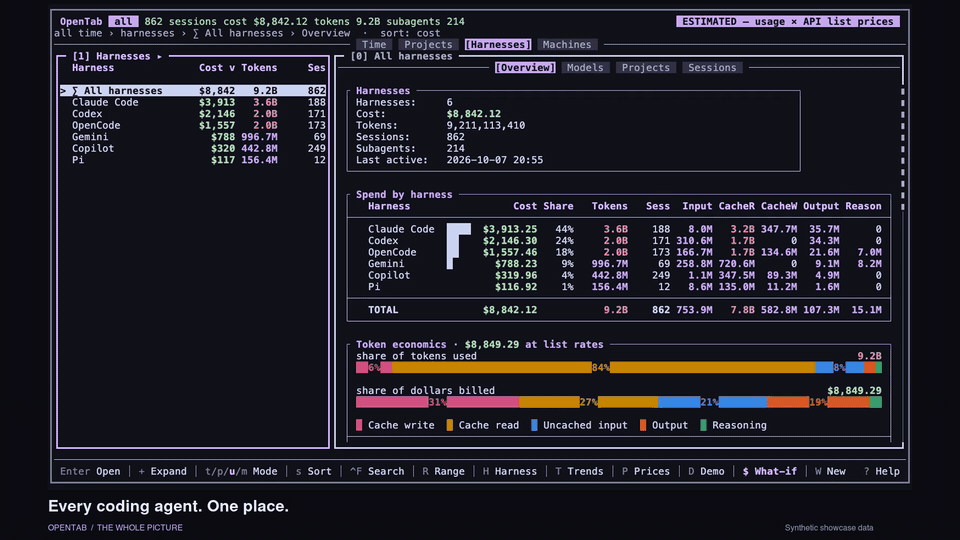Click the 'all' filter badge next to OpenTab
Image resolution: width=960 pixels, height=540 pixels.
tap(123, 21)
